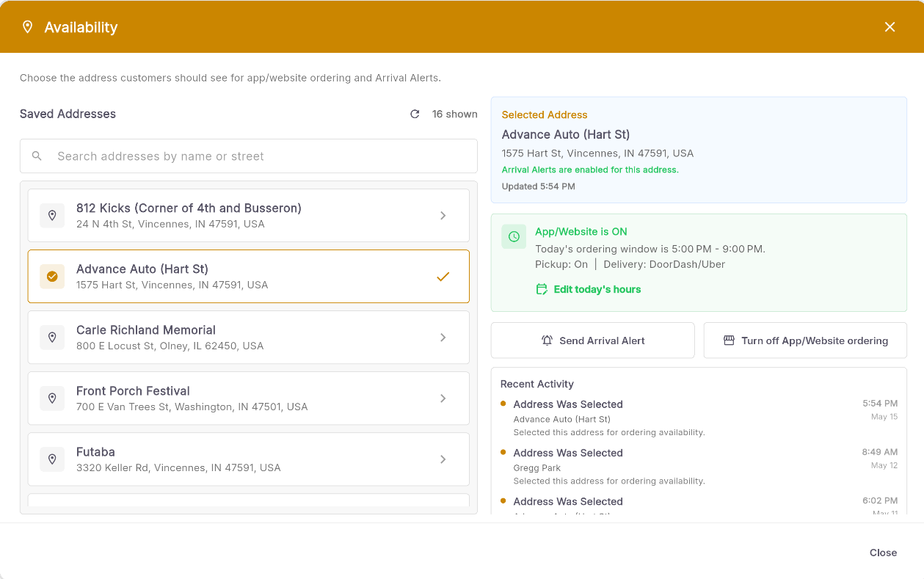This screenshot has height=579, width=924.
Task: Click the pin icon for 812 Kicks
Action: [52, 216]
